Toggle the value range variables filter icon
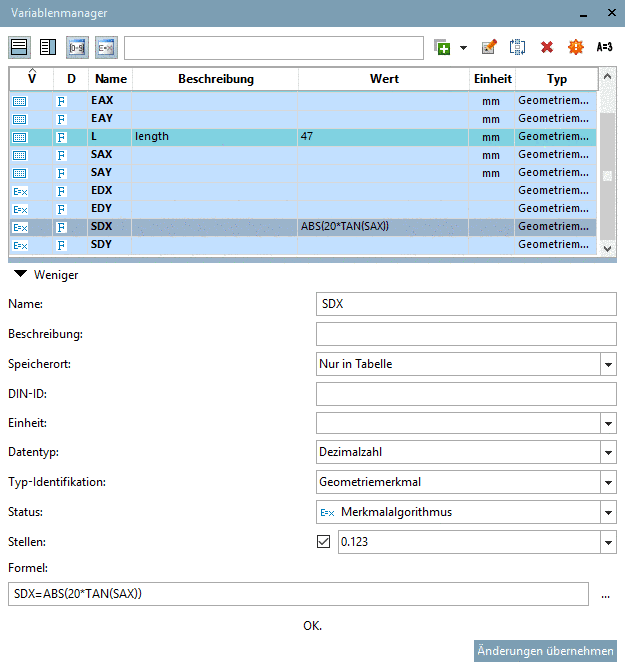 pos(77,47)
